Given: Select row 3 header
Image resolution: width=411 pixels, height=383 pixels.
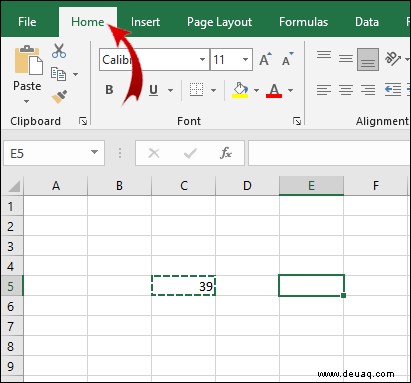Looking at the screenshot, I should [12, 246].
